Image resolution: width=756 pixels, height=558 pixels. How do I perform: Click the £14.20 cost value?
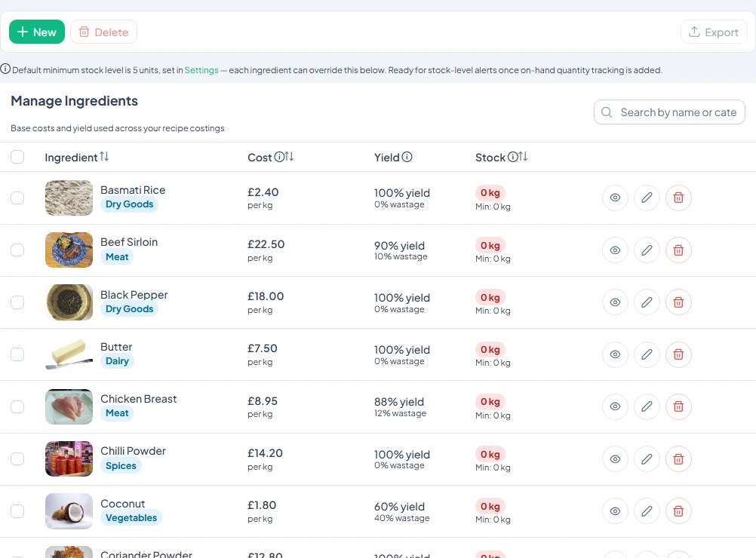[265, 453]
